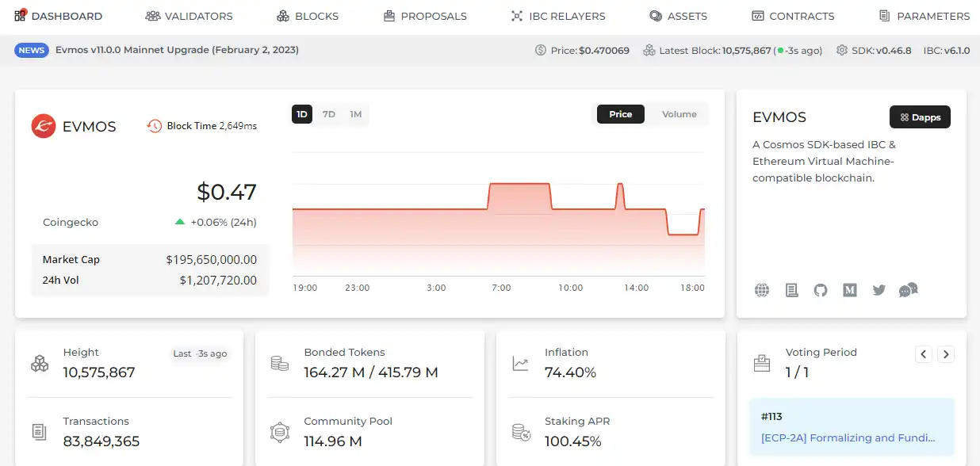Open the Blocks section
This screenshot has width=980, height=466.
[x=307, y=16]
